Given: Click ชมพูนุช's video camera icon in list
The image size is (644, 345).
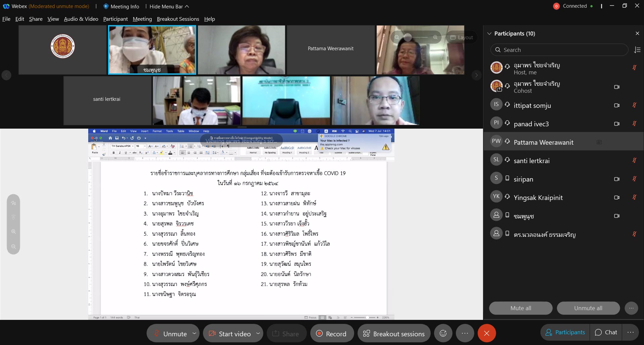Looking at the screenshot, I should coord(616,216).
